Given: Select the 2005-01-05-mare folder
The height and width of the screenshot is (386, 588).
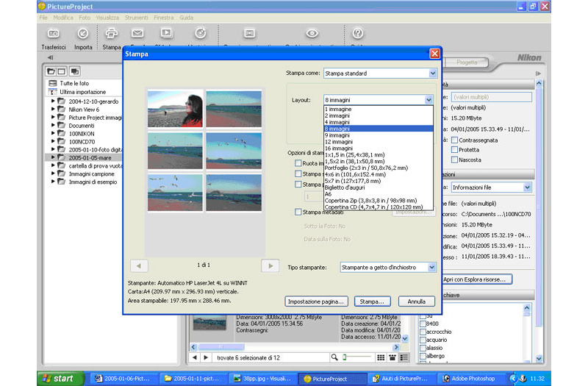Looking at the screenshot, I should click(x=90, y=157).
